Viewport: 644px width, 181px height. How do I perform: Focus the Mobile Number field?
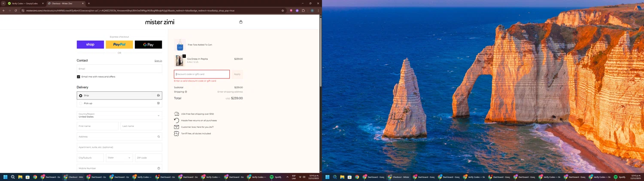[x=119, y=168]
